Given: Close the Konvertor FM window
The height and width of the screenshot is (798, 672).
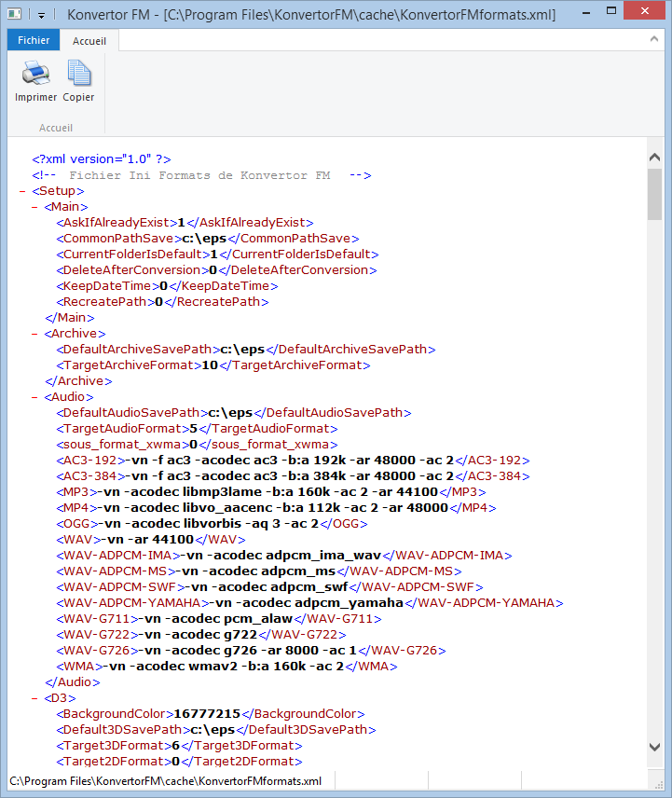Looking at the screenshot, I should pyautogui.click(x=645, y=10).
